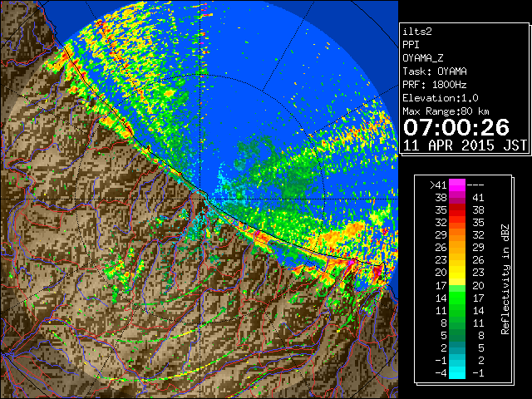The image size is (532, 399).
Task: Click the radar center crosshair intersection
Action: pos(200,199)
